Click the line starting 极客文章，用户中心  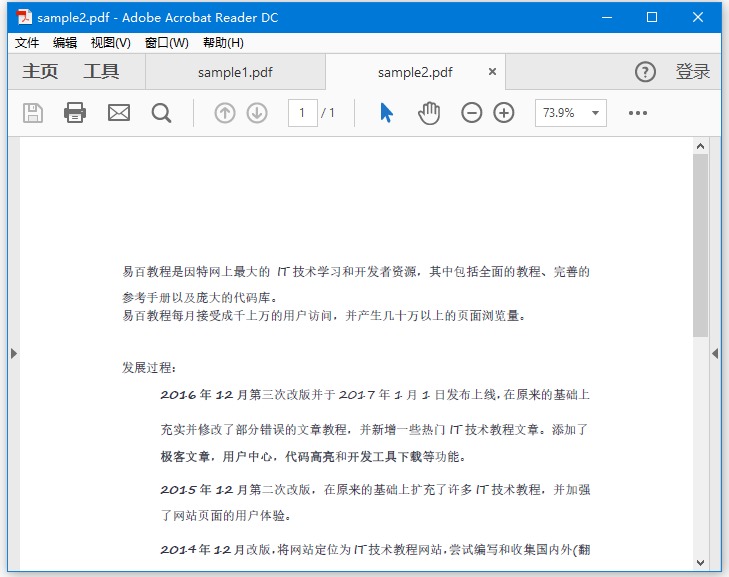click(x=314, y=457)
